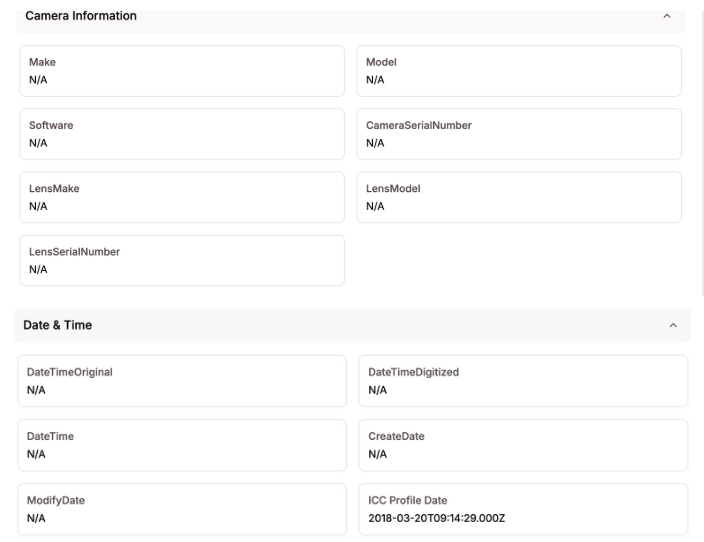
Task: Click the Software field card
Action: tap(182, 134)
